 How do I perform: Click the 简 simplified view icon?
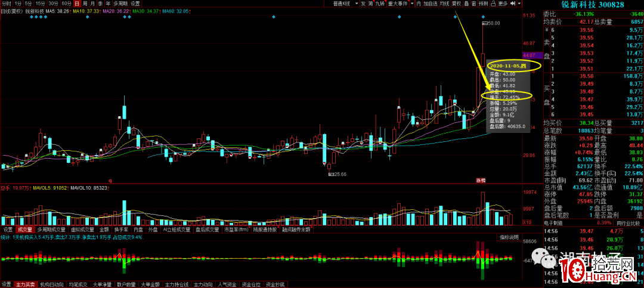[x=370, y=4]
